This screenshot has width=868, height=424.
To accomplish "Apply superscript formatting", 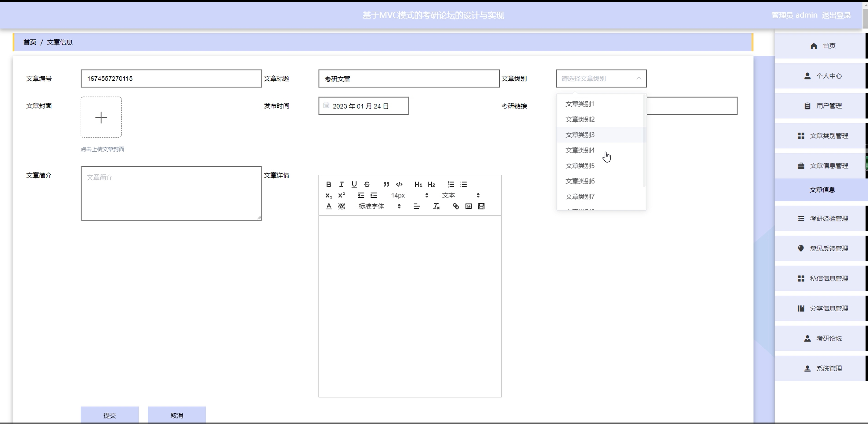I will tap(341, 195).
